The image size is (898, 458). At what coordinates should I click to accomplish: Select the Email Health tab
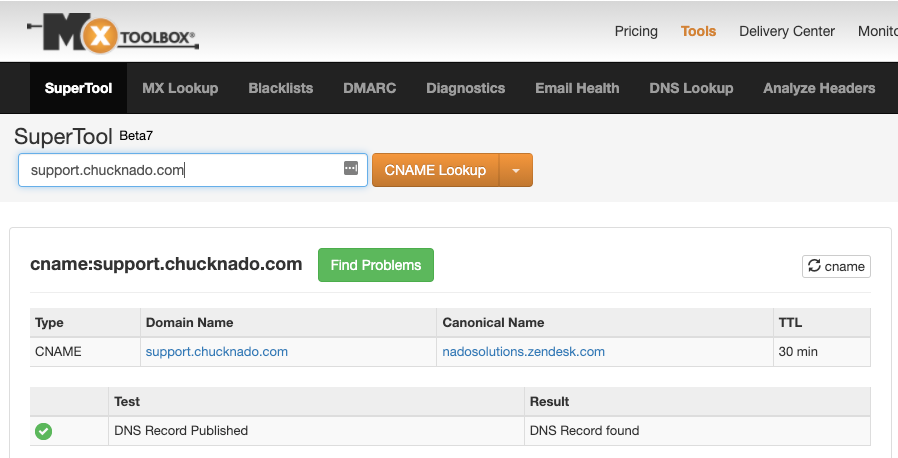point(577,88)
